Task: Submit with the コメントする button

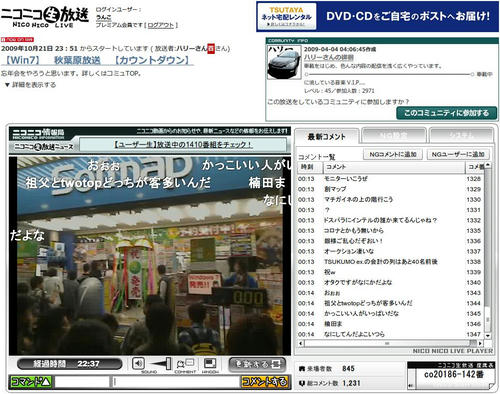Action: pyautogui.click(x=265, y=382)
